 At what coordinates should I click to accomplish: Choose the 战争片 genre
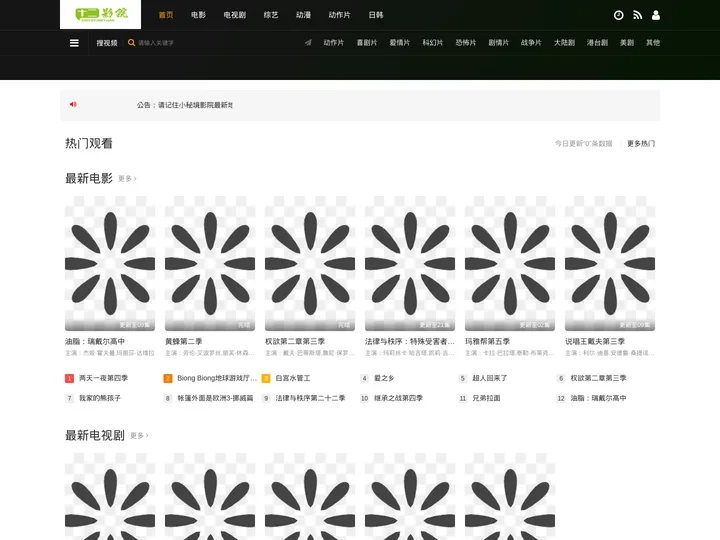click(x=531, y=43)
